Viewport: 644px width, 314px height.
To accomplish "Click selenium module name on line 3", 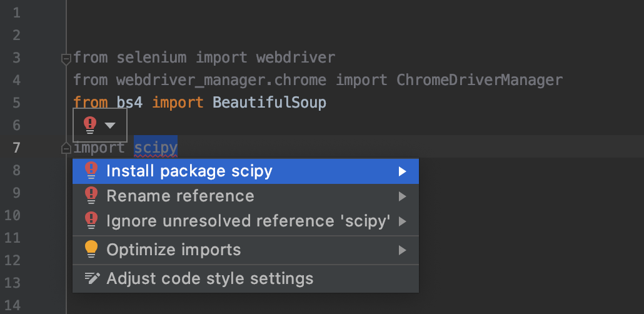I will click(x=151, y=58).
